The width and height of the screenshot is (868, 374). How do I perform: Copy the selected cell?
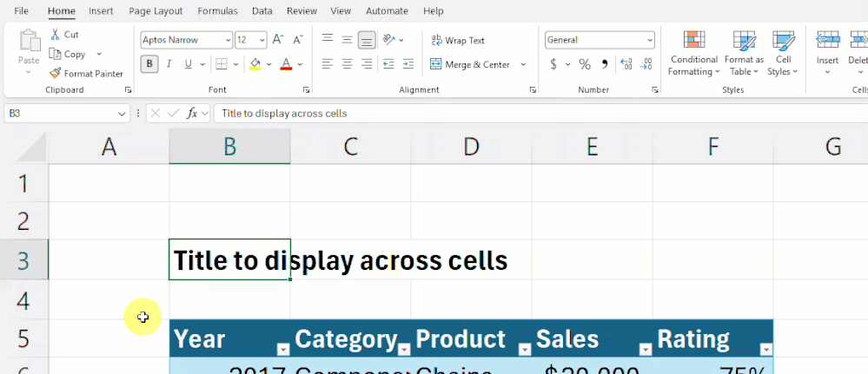[x=68, y=54]
